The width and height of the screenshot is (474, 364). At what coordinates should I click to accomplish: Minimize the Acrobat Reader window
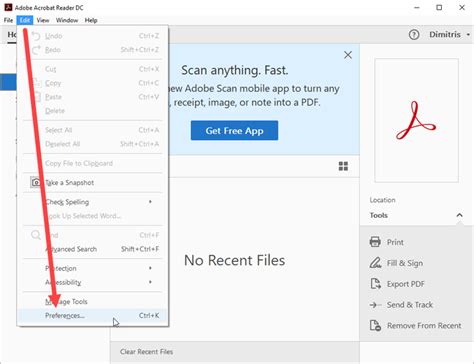[417, 7]
